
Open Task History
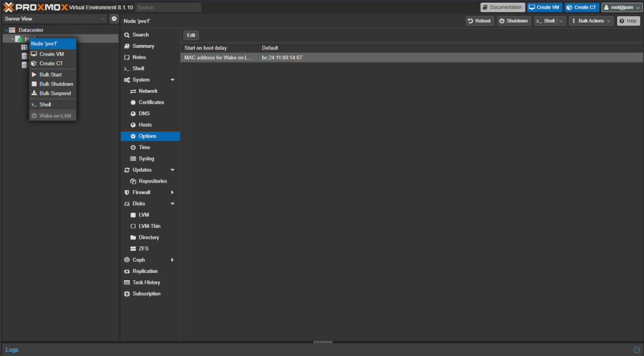click(150, 282)
